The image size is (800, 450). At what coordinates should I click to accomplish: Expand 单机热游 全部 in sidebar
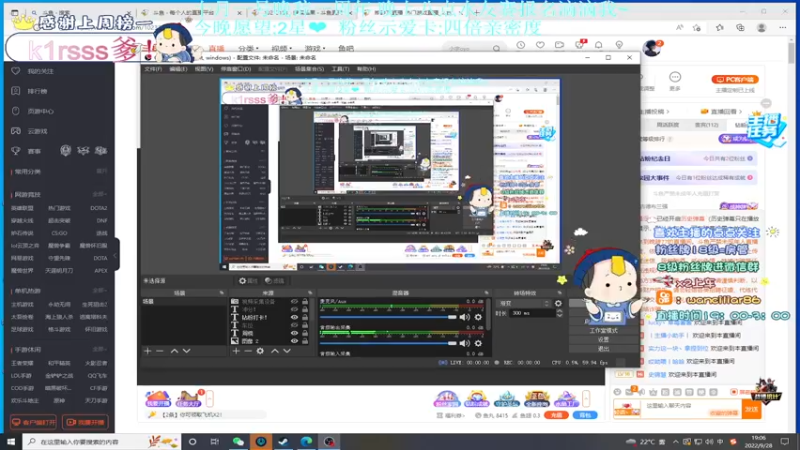click(100, 291)
